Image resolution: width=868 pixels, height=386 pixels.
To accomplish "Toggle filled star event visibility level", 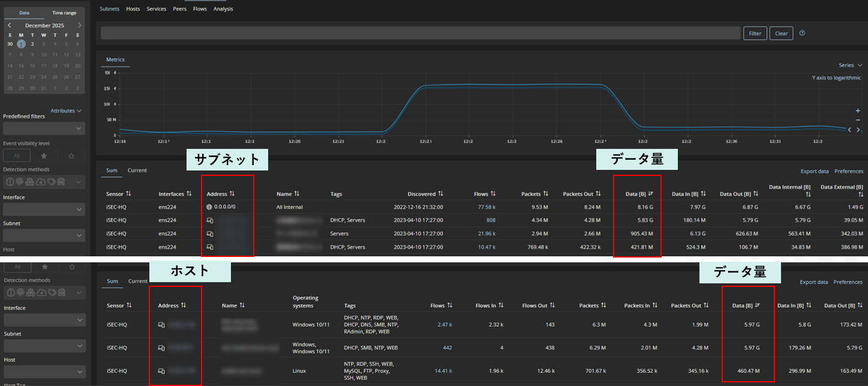I will (x=44, y=156).
